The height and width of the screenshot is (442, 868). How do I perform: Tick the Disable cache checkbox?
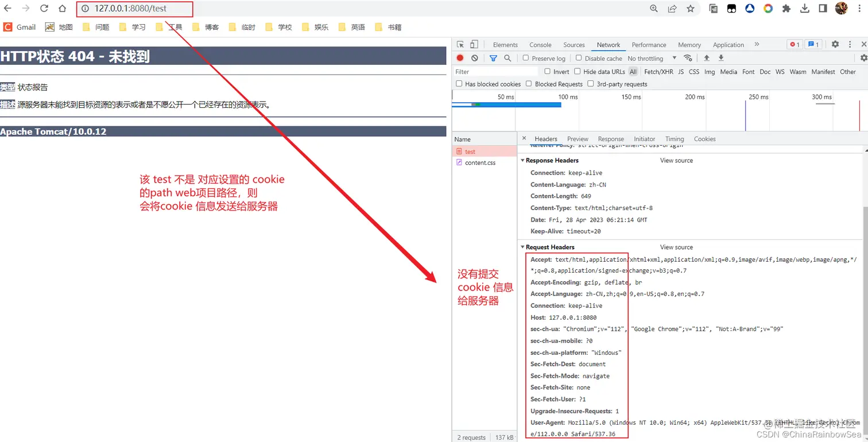(579, 58)
